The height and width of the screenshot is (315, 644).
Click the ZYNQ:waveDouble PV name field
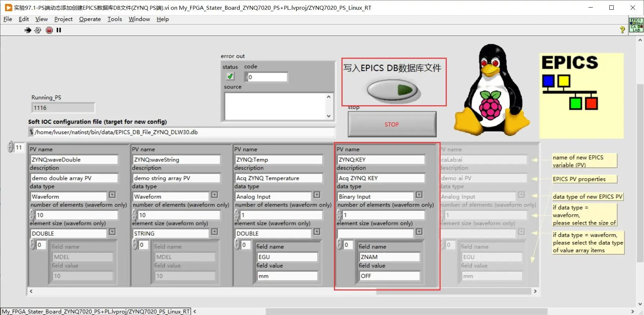point(74,160)
